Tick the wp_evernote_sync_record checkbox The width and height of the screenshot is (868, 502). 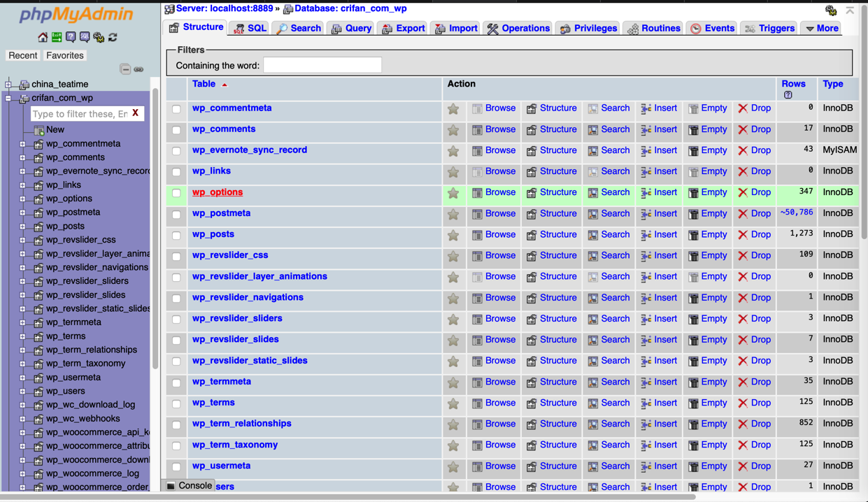176,151
